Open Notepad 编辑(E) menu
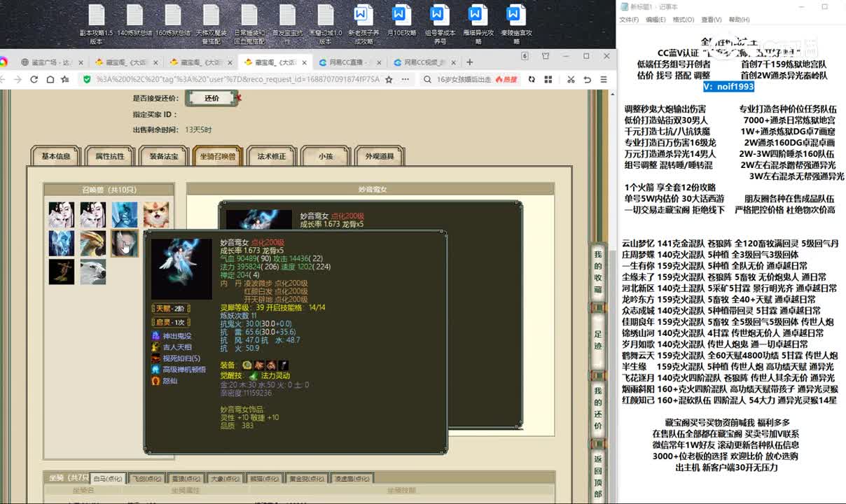The width and height of the screenshot is (846, 504). [656, 20]
